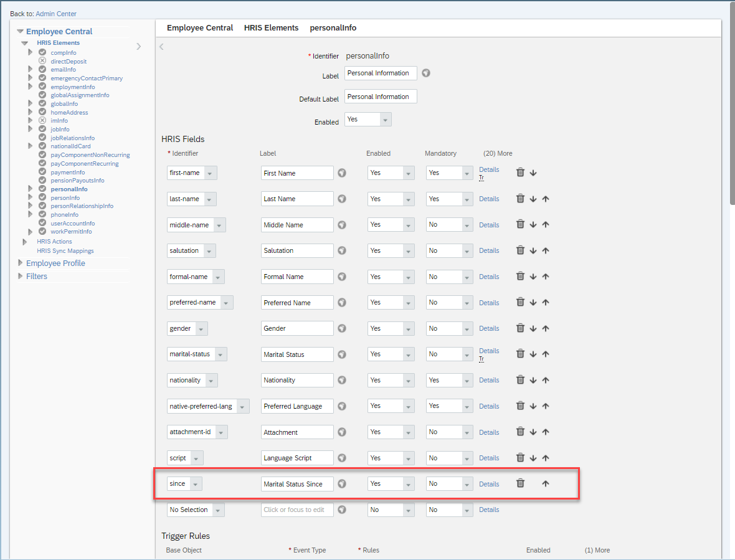Delete the salutation field row
The width and height of the screenshot is (735, 560).
[520, 250]
